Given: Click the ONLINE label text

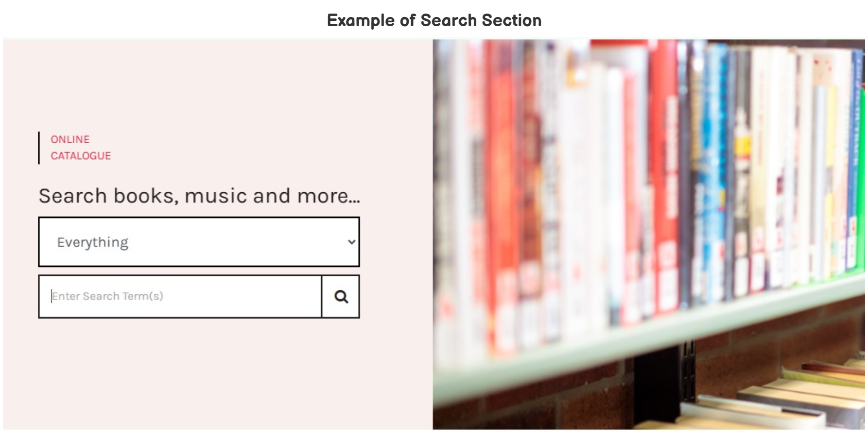Looking at the screenshot, I should coord(70,139).
